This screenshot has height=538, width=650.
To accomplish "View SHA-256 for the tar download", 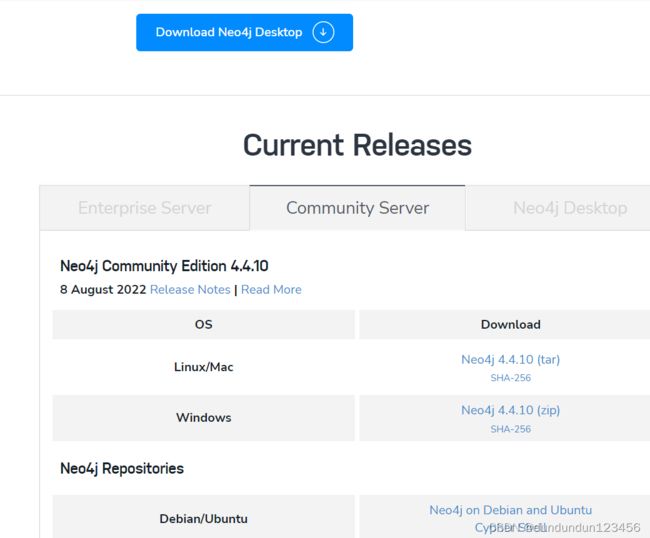I will [510, 378].
